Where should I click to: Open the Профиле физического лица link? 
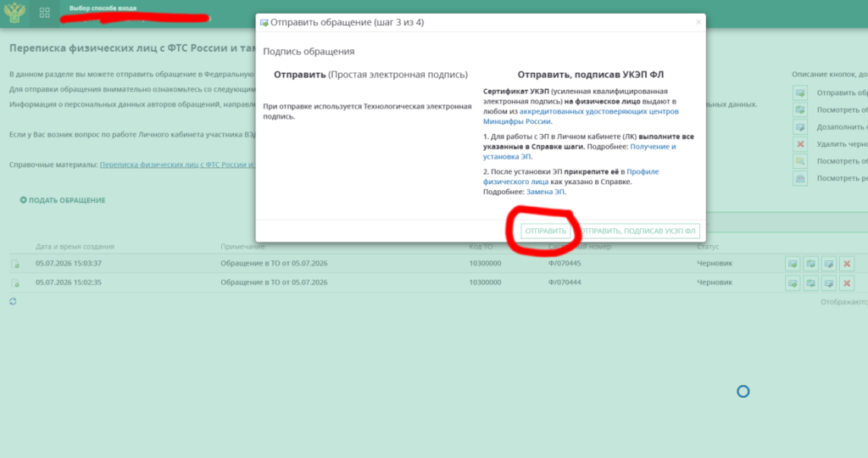(x=570, y=176)
